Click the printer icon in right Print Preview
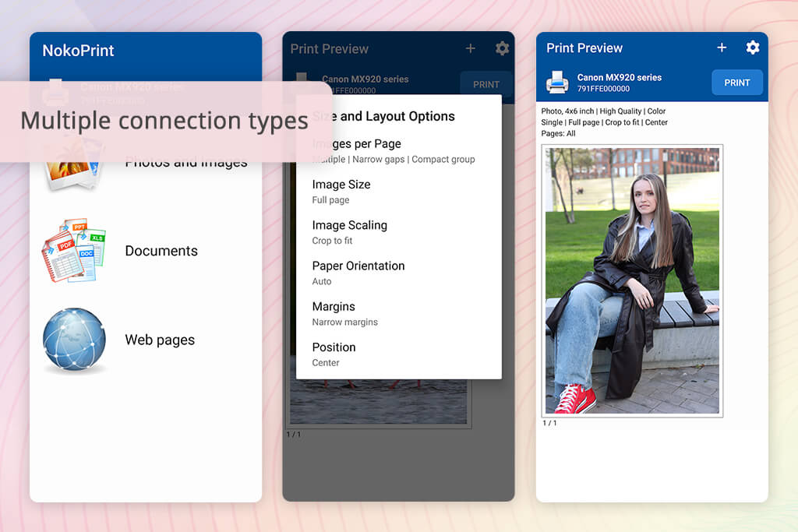This screenshot has width=798, height=532. click(x=557, y=82)
